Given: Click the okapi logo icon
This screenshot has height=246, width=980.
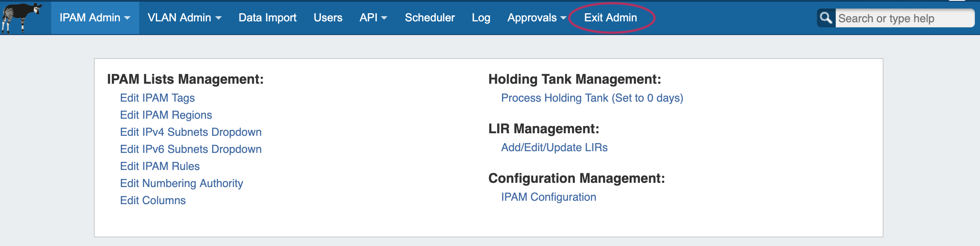Looking at the screenshot, I should [x=21, y=18].
